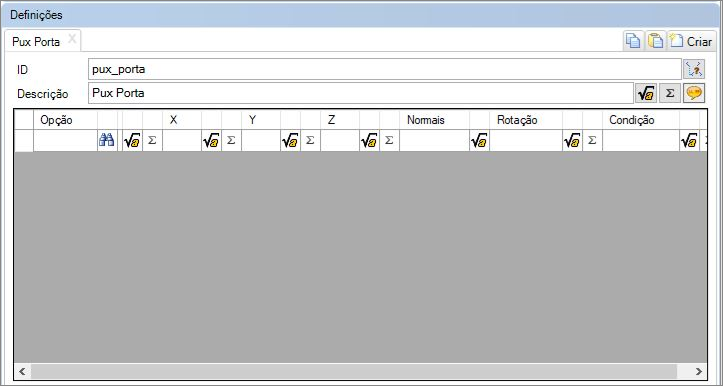The image size is (723, 386).
Task: Click the horizontal scrollbar thumb
Action: point(354,371)
